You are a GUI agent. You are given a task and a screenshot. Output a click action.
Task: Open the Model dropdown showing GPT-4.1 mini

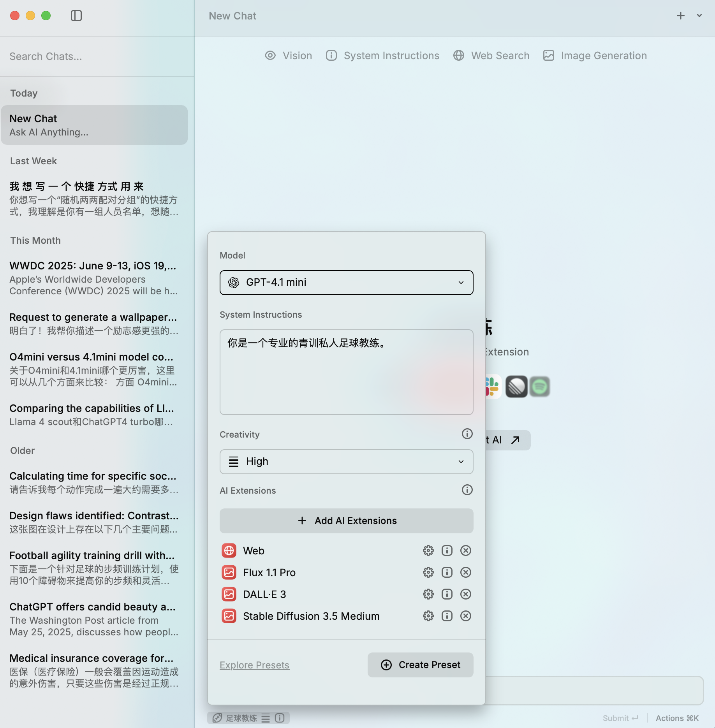(x=346, y=282)
